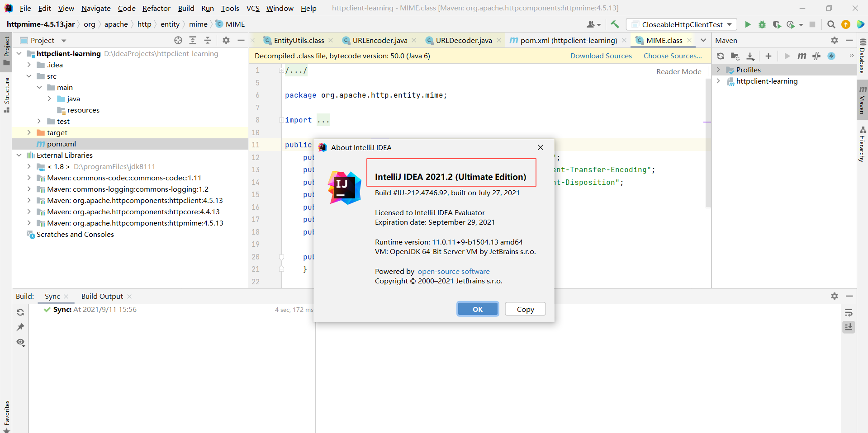Click Choose Sources... link
This screenshot has width=868, height=433.
[673, 56]
